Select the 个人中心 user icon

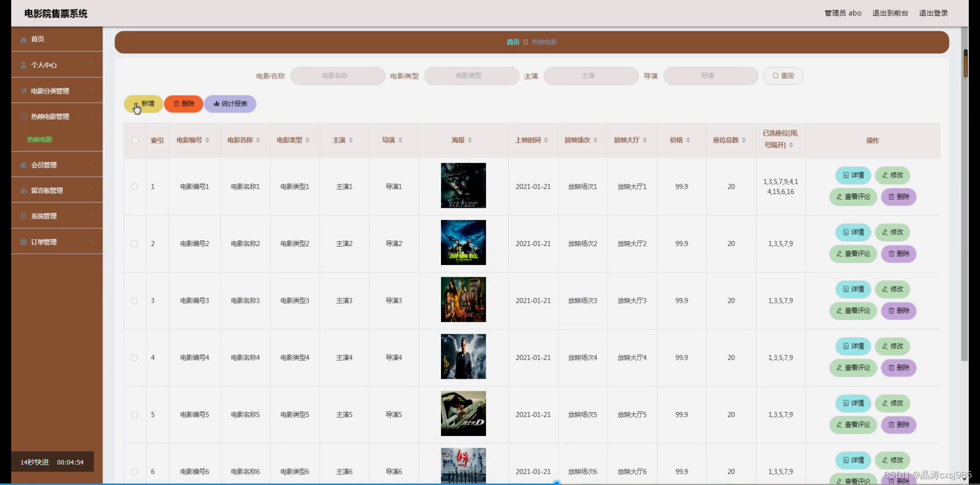23,65
